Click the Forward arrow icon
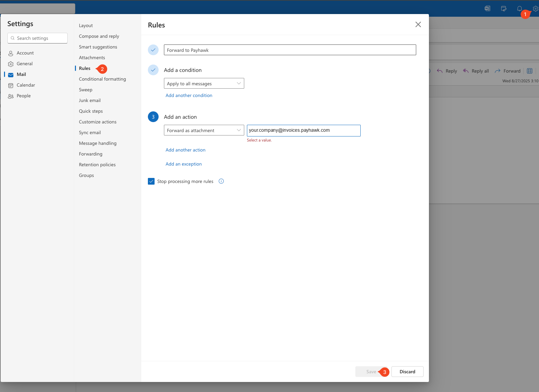 coord(498,71)
